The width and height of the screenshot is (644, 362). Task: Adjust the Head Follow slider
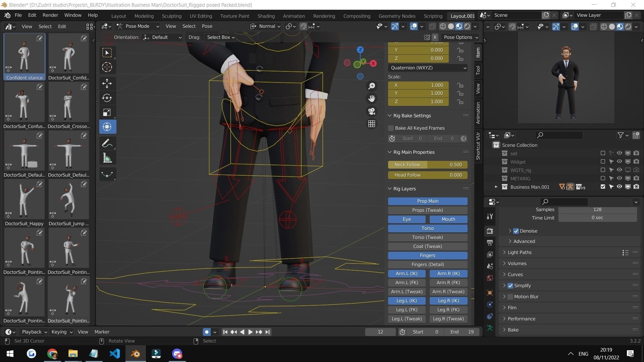pyautogui.click(x=428, y=175)
